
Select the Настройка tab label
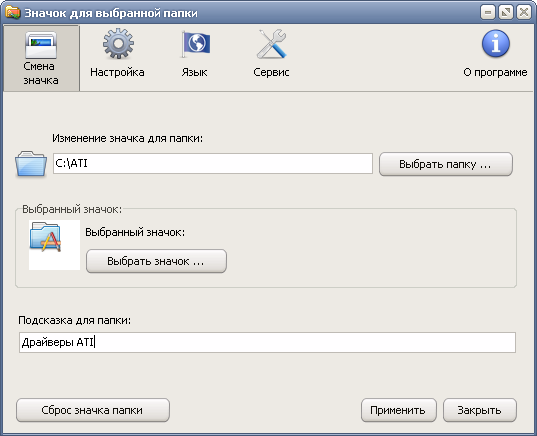click(117, 72)
